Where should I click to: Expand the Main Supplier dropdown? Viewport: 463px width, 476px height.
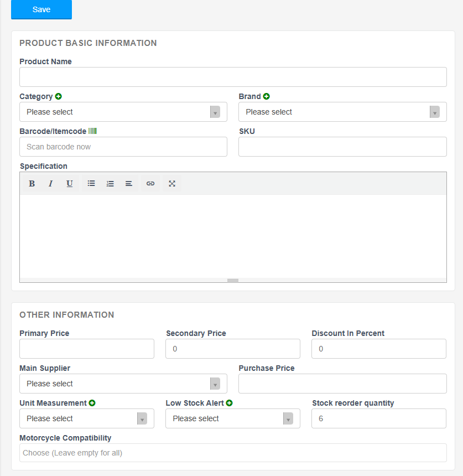click(x=123, y=384)
